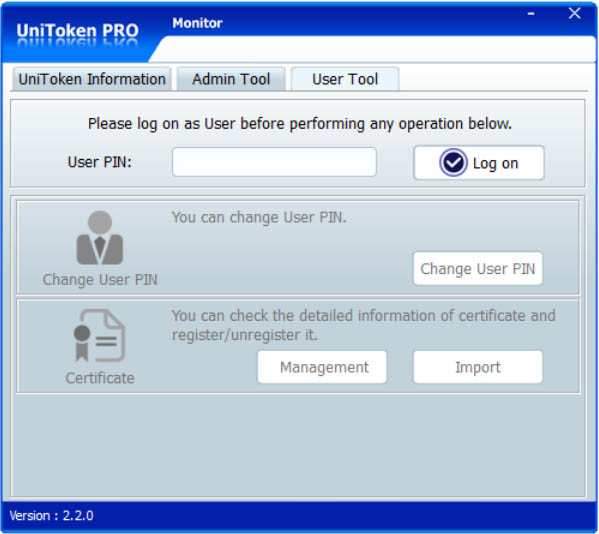Screen dimensions: 599x534
Task: Switch to the UniToken Information tab
Action: [x=92, y=79]
